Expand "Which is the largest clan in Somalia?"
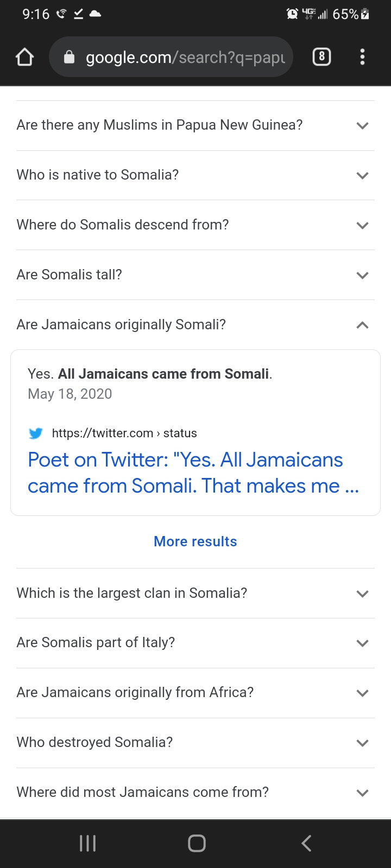The height and width of the screenshot is (868, 391). [195, 593]
